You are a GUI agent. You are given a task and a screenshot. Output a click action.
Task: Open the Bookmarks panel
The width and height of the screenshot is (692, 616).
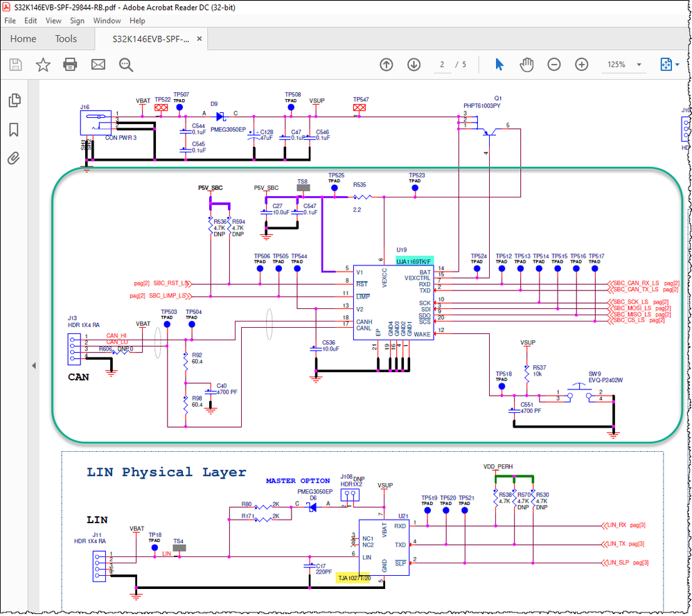click(15, 130)
